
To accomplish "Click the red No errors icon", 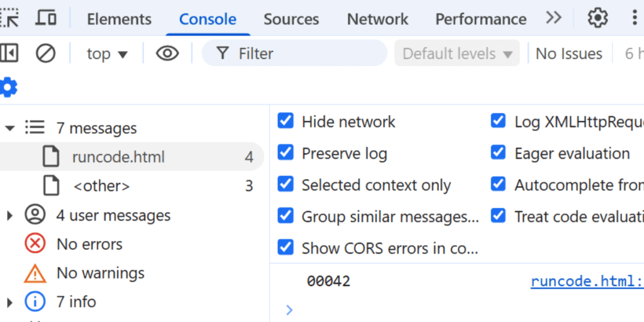I will (x=35, y=245).
